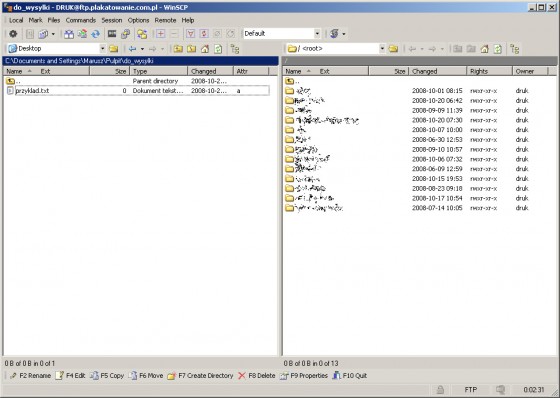560x398 pixels.
Task: Go to the local home directory icon
Action: (x=205, y=49)
